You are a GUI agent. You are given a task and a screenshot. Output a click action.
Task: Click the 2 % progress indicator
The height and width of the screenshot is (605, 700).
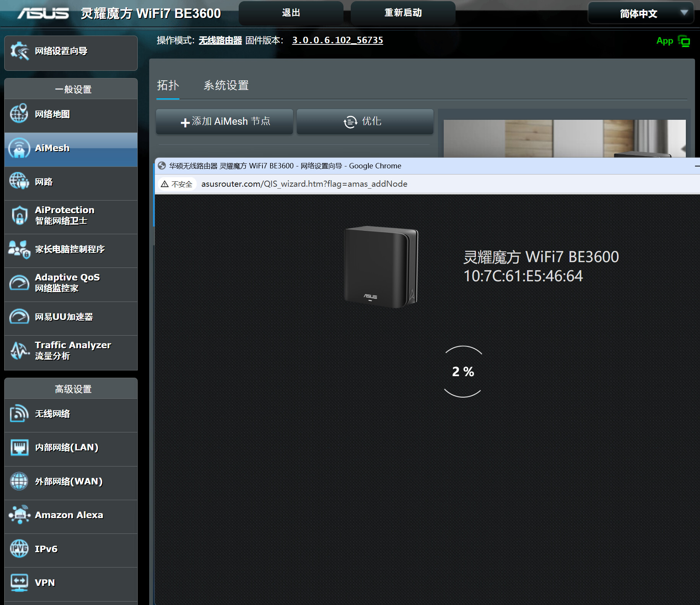click(463, 372)
